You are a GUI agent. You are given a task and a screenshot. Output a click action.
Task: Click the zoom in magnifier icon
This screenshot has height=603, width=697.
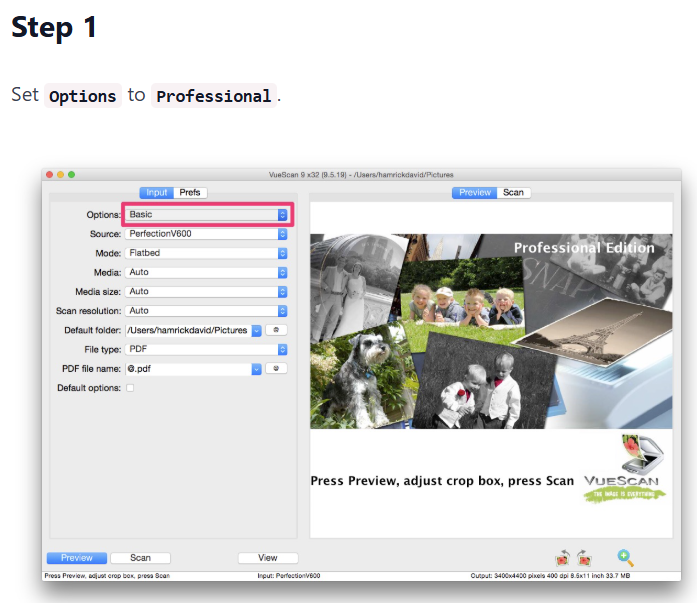[625, 558]
